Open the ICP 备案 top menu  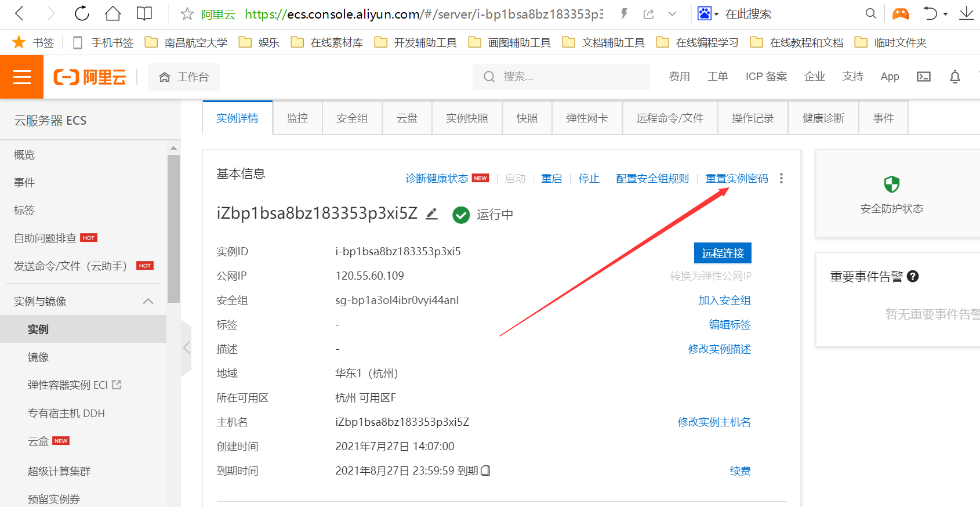click(766, 77)
